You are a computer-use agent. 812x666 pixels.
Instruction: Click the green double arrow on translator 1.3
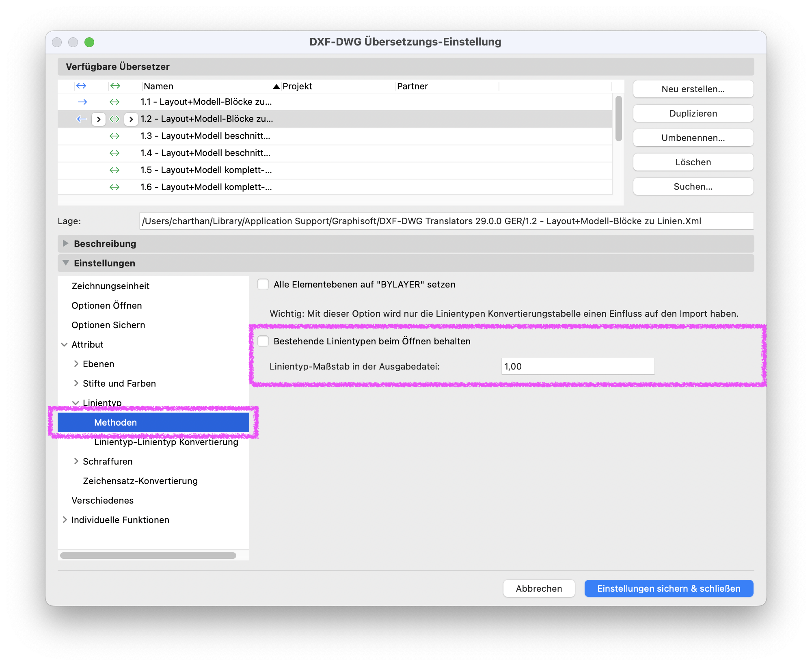pos(114,136)
